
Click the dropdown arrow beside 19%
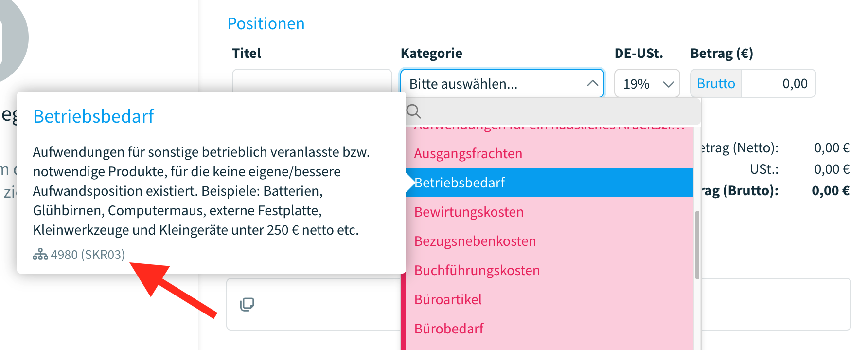[668, 83]
